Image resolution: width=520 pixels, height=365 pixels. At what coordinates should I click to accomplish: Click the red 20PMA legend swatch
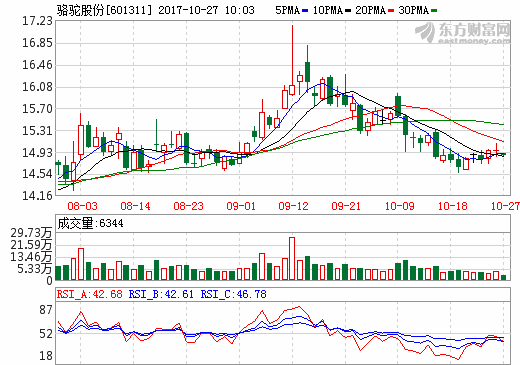[391, 11]
